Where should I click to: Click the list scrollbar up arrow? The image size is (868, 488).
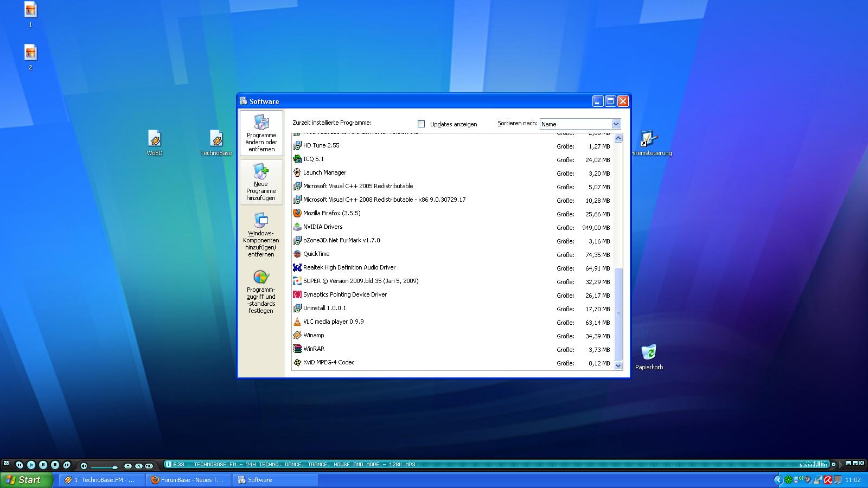(x=618, y=138)
